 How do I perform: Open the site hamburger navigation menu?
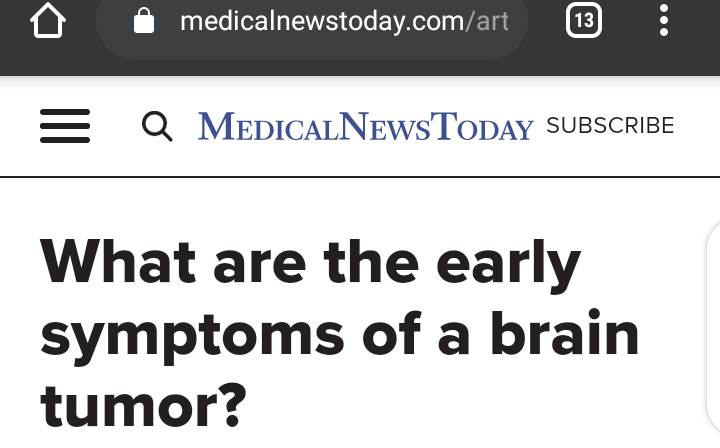click(x=65, y=126)
